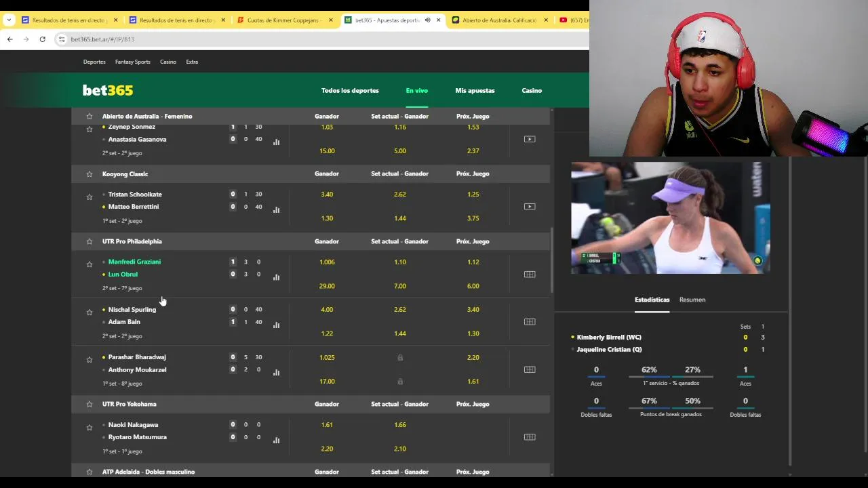Select Anastasia Gasanova next game odds 2.37

(x=473, y=151)
